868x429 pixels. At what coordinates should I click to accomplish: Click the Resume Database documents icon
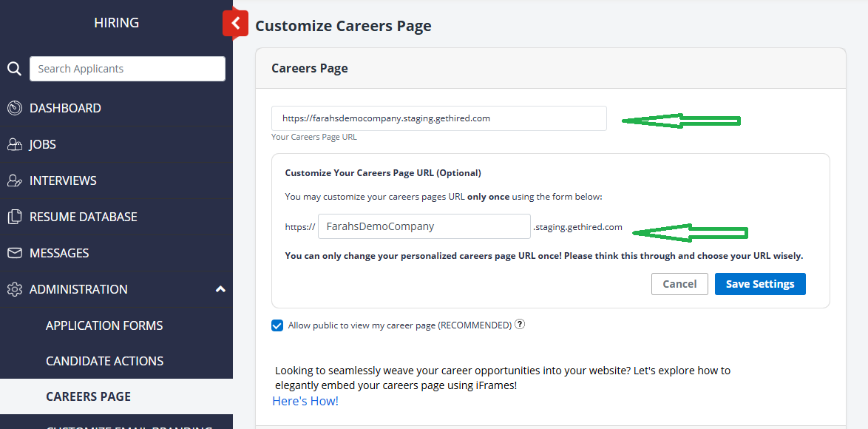tap(14, 217)
